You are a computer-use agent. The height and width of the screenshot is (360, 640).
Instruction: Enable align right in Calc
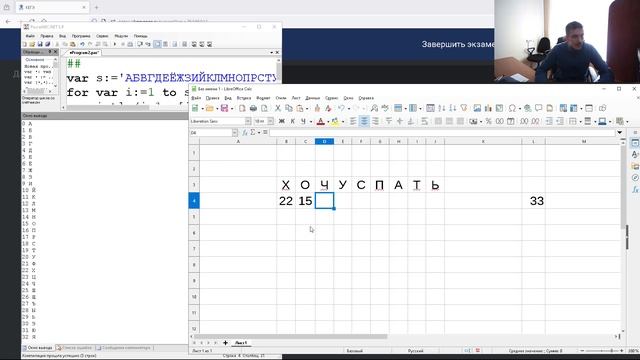click(375, 121)
